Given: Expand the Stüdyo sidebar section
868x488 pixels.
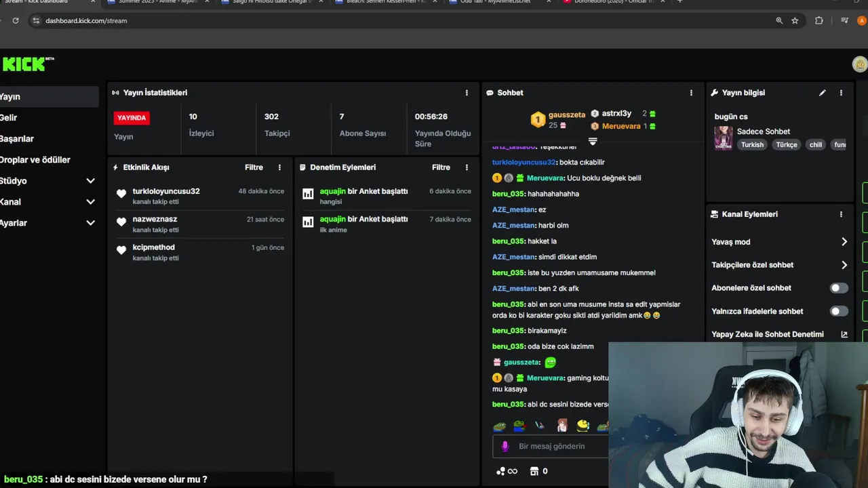Looking at the screenshot, I should (90, 181).
